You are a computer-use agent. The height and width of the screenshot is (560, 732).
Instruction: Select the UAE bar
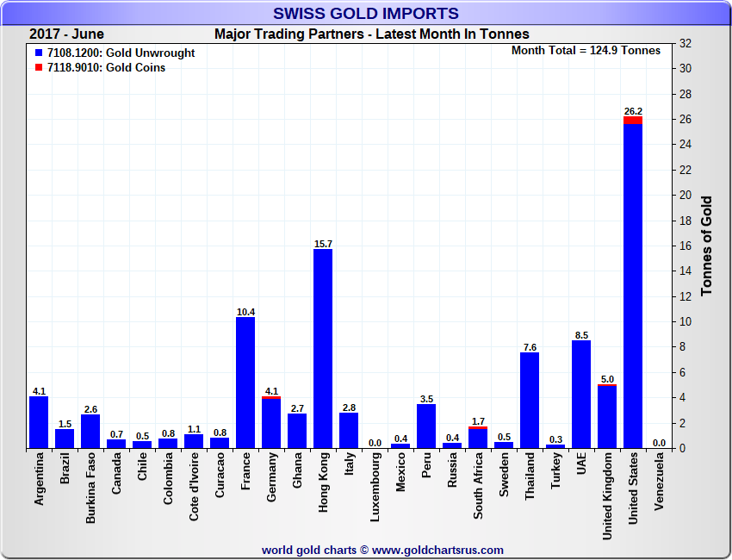point(581,395)
